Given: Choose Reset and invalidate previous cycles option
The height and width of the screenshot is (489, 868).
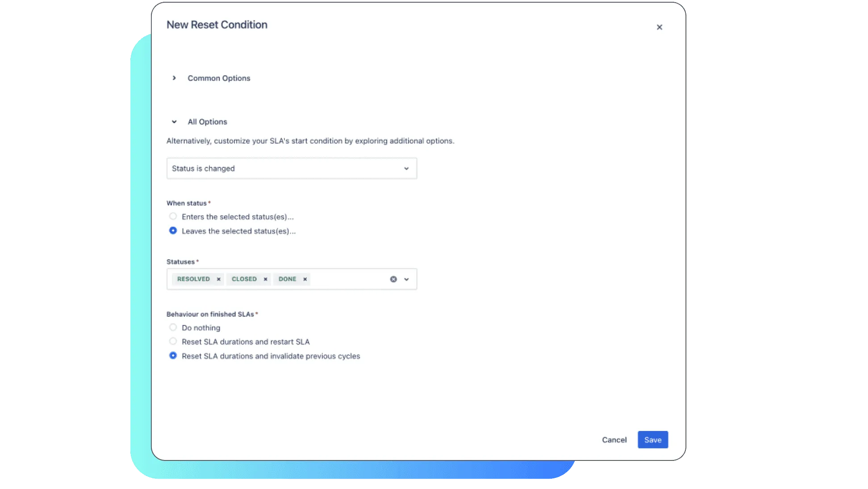Looking at the screenshot, I should [x=173, y=356].
